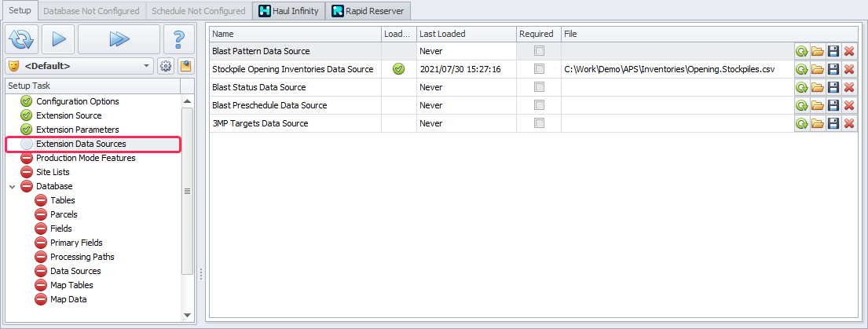Select Production Mode Features setup task
Screen dimensions: 868x329
[x=86, y=158]
